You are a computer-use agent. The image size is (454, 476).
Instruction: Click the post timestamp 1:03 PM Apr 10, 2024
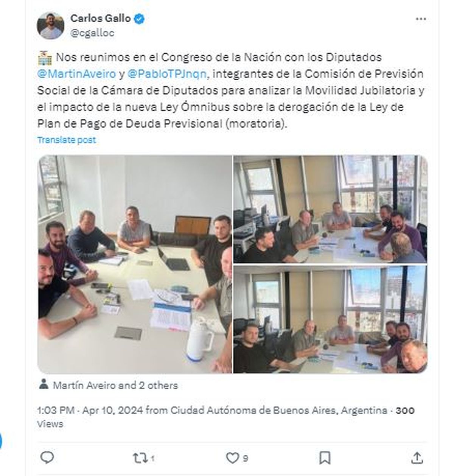90,410
